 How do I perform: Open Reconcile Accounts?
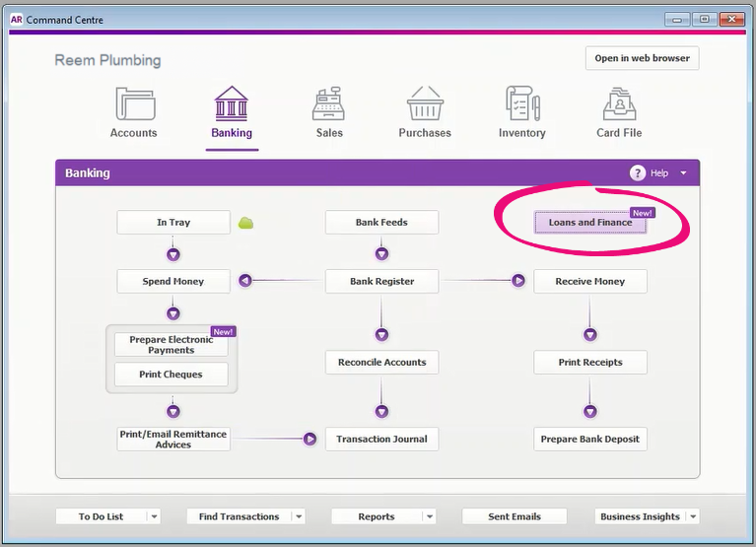coord(381,363)
